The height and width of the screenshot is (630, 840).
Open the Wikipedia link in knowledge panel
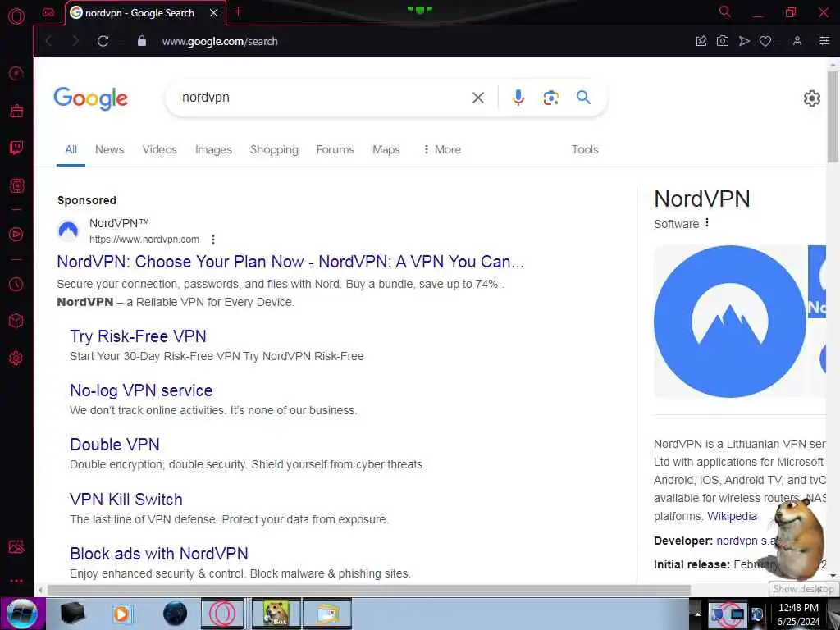(732, 516)
